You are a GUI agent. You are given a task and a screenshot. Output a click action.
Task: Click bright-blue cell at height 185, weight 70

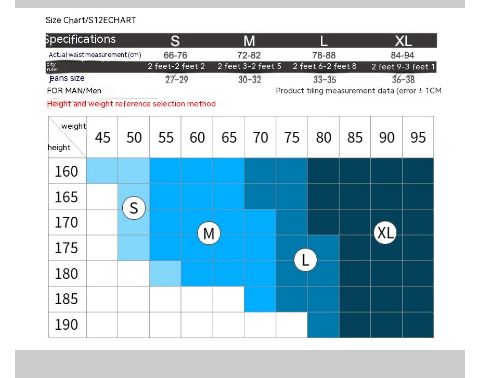(x=260, y=299)
